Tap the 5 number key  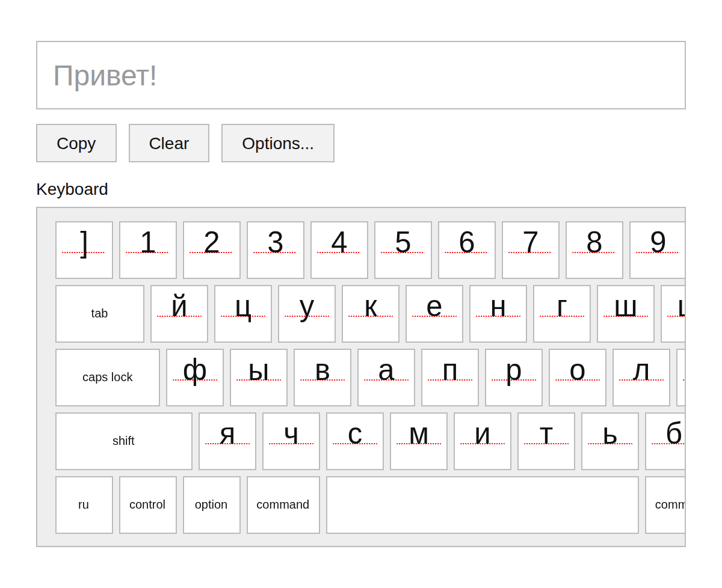pyautogui.click(x=403, y=250)
